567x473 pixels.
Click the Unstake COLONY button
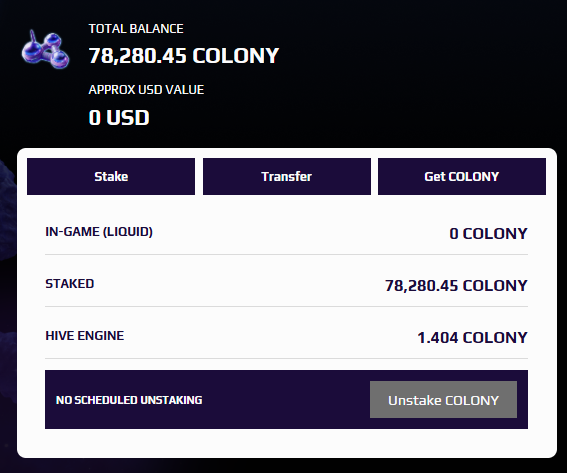[x=443, y=400]
